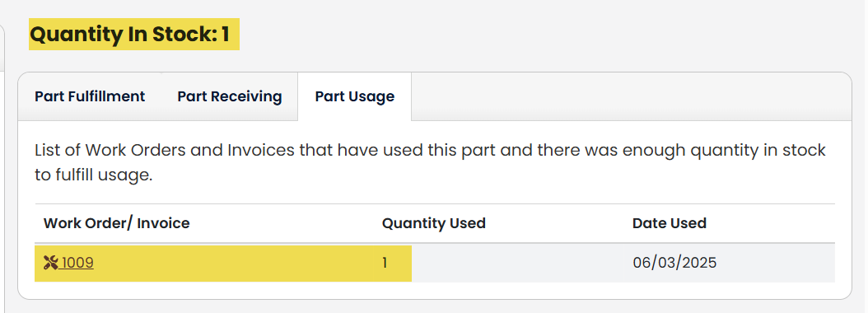Click the description text starting 'List of Work Orders'
This screenshot has height=313, width=868.
point(430,163)
